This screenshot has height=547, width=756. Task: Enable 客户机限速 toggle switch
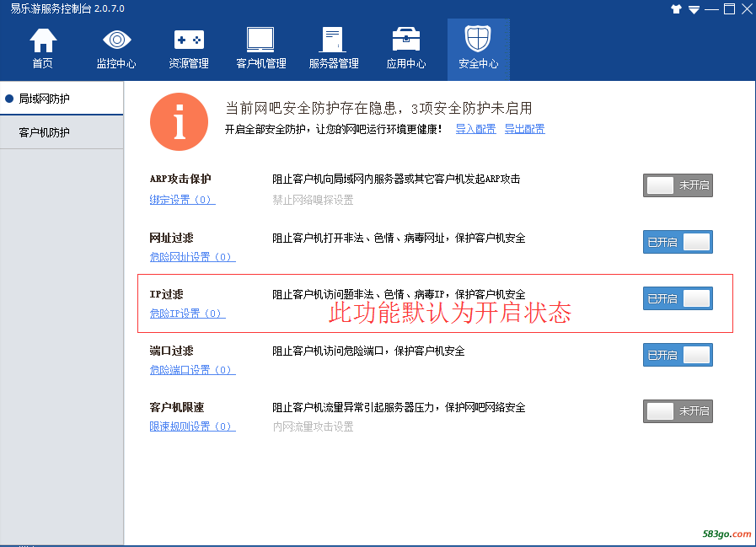678,411
